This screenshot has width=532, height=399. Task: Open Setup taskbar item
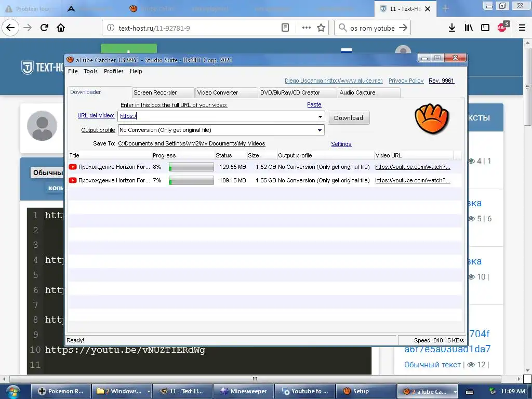click(366, 391)
